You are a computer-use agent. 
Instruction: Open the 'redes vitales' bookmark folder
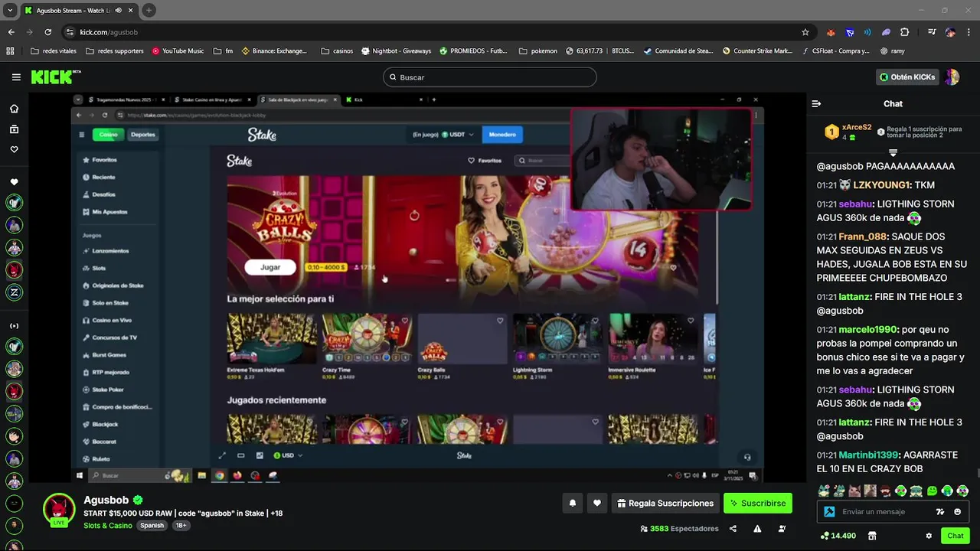pyautogui.click(x=53, y=51)
